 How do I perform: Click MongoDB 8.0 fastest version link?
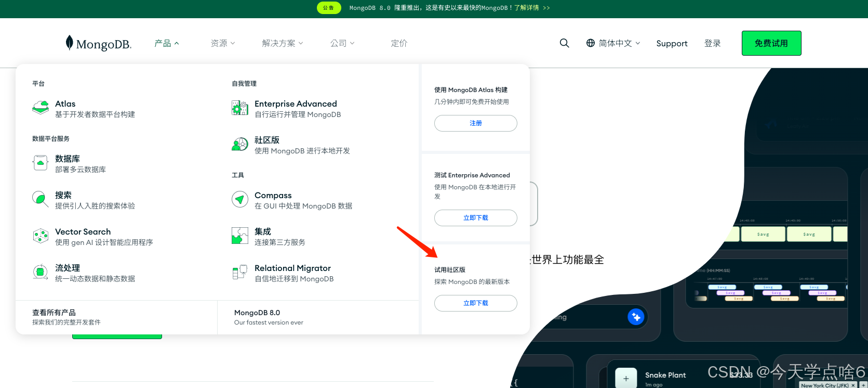[269, 317]
